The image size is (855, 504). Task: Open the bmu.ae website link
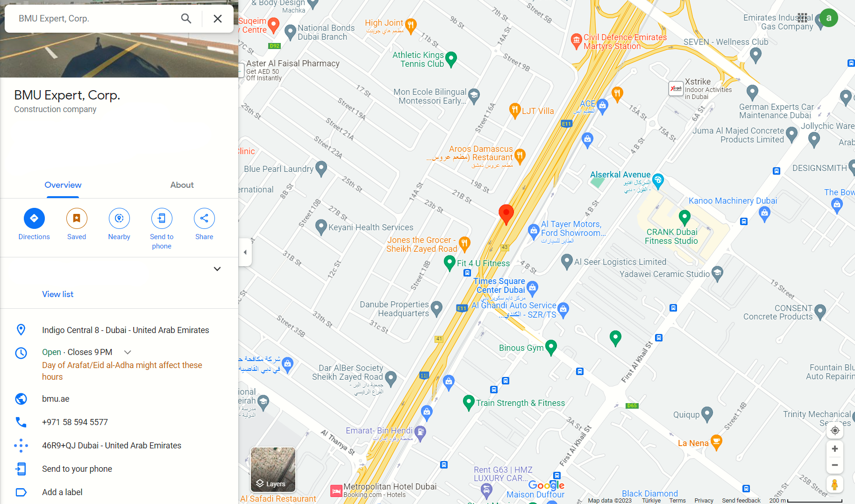56,399
